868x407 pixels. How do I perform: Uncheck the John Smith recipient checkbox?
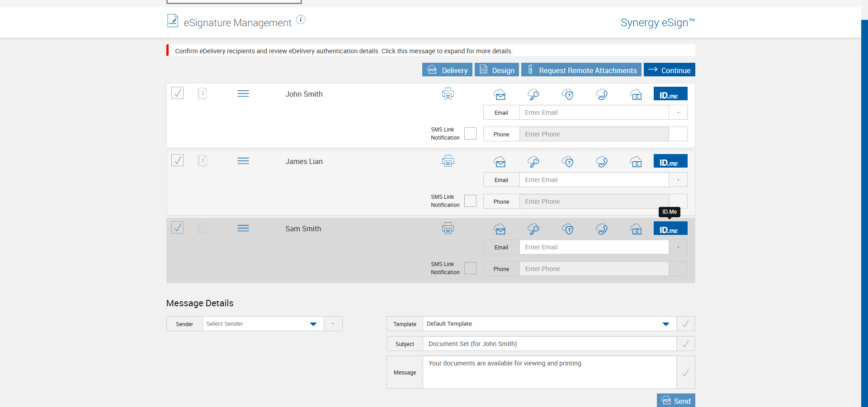coord(178,93)
